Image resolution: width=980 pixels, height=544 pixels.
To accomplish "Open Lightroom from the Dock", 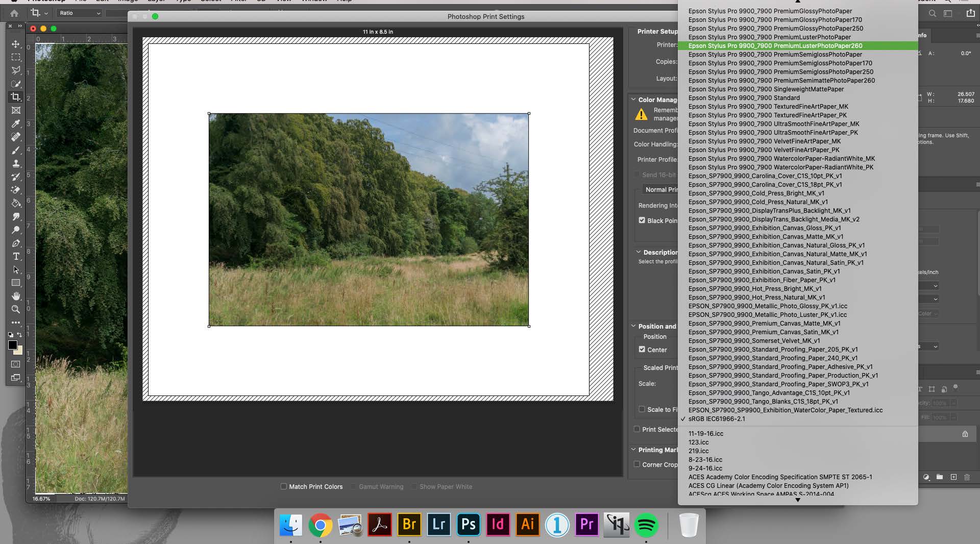I will (x=439, y=525).
